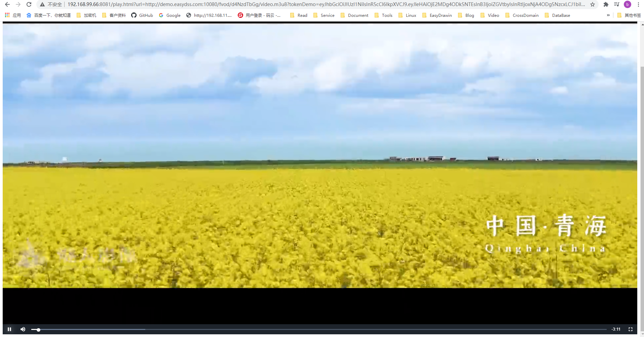
Task: Open the Linux bookmark folder
Action: (x=407, y=15)
